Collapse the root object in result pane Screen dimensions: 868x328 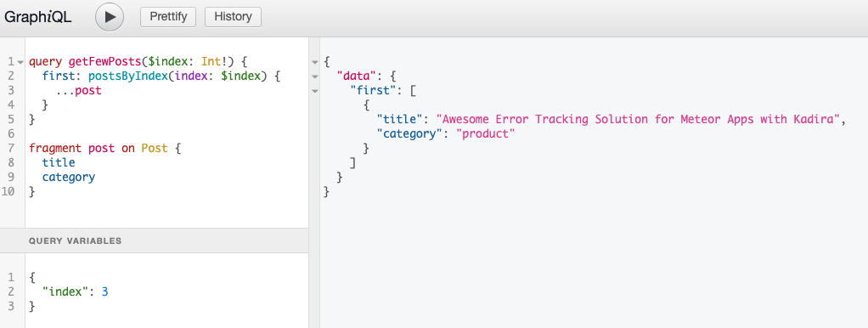pyautogui.click(x=315, y=61)
